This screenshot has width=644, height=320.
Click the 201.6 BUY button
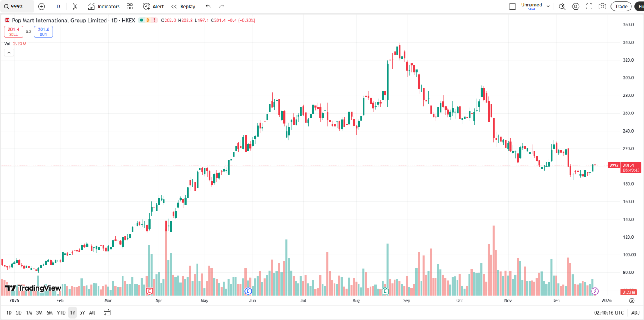point(44,32)
